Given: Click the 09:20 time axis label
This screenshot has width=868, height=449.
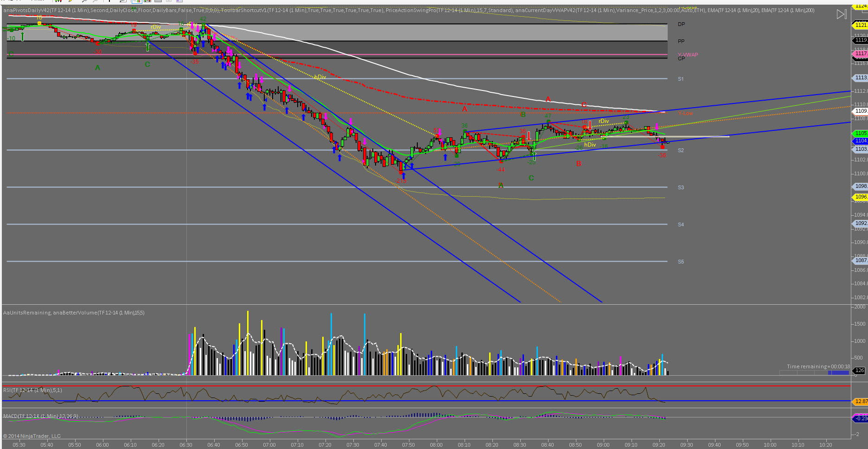Looking at the screenshot, I should click(659, 445).
